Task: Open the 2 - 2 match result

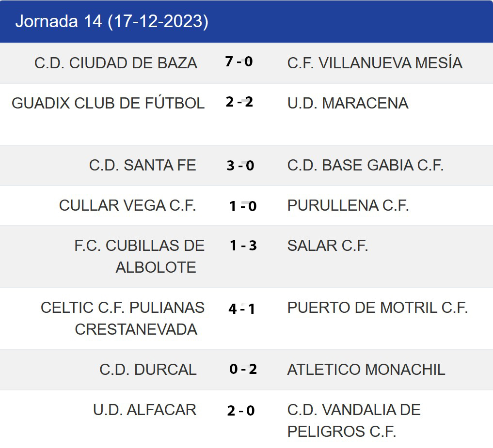Action: point(239,102)
